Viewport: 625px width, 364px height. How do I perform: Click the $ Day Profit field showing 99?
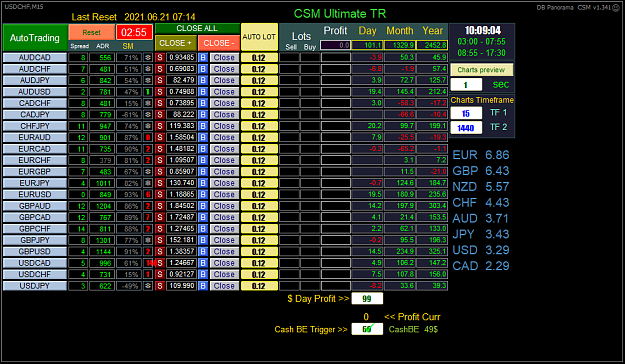coord(367,299)
